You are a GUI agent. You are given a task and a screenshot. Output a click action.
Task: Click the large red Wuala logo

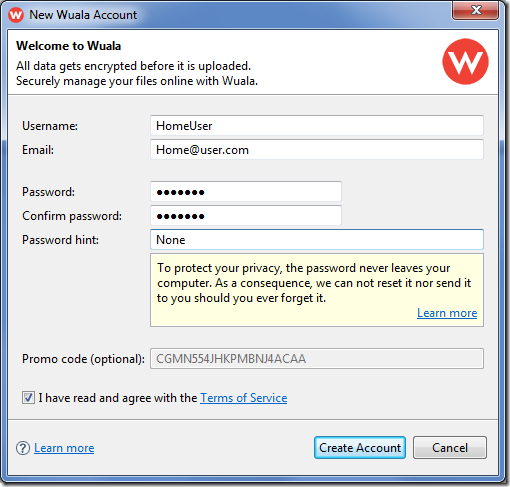click(x=465, y=62)
